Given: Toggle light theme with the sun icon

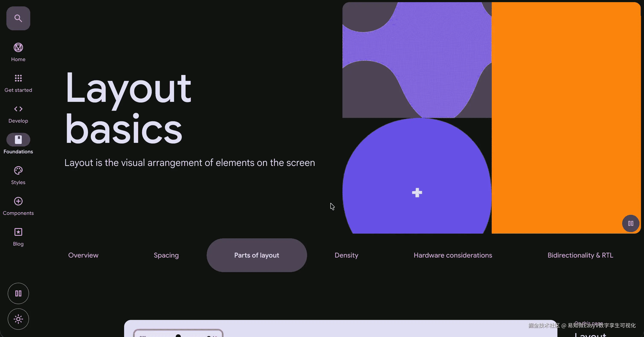Looking at the screenshot, I should (18, 319).
